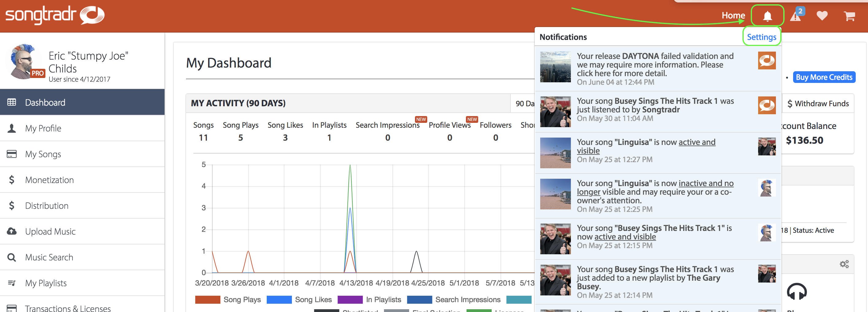
Task: Click the gears settings icon in right panel
Action: (844, 264)
